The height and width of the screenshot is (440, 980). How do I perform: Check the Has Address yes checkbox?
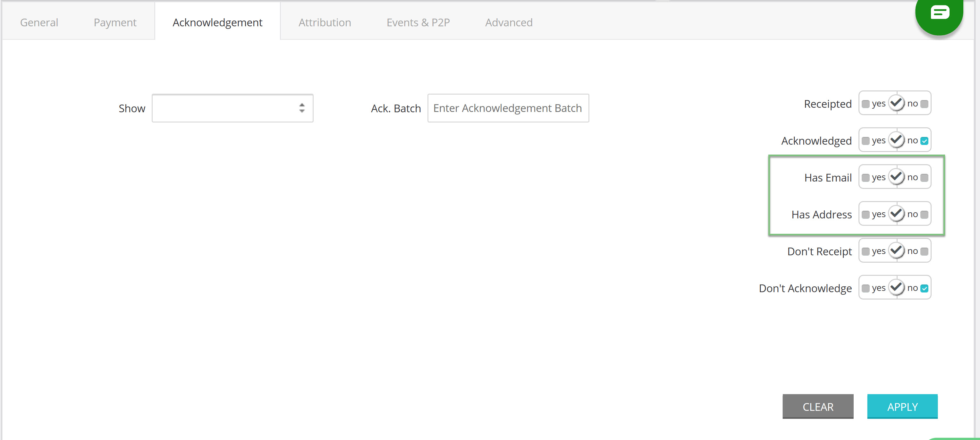pyautogui.click(x=866, y=215)
